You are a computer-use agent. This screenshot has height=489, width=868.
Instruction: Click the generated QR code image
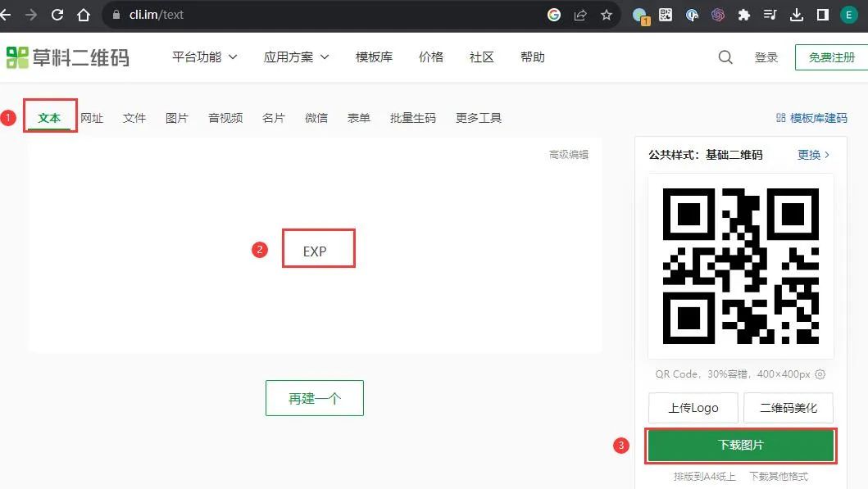pyautogui.click(x=741, y=266)
